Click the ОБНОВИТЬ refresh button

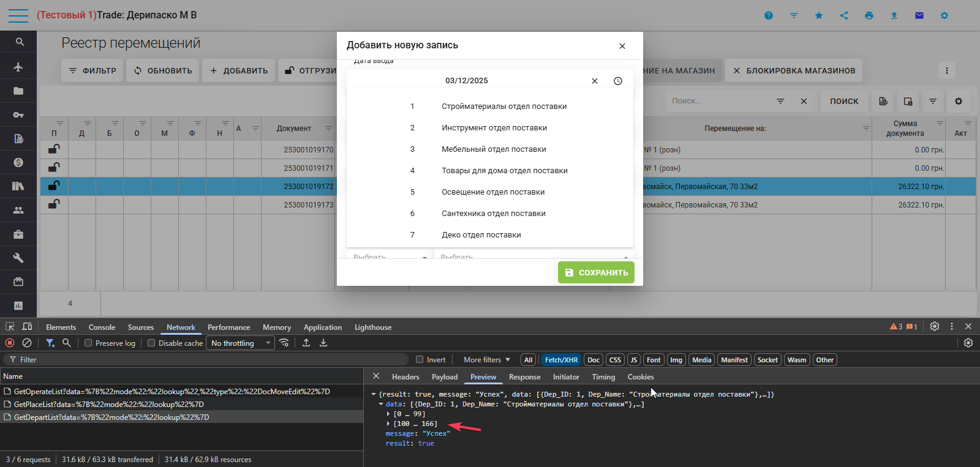(162, 70)
